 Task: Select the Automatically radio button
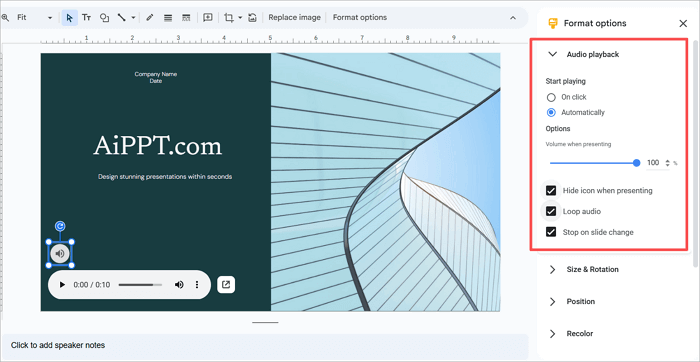(551, 112)
